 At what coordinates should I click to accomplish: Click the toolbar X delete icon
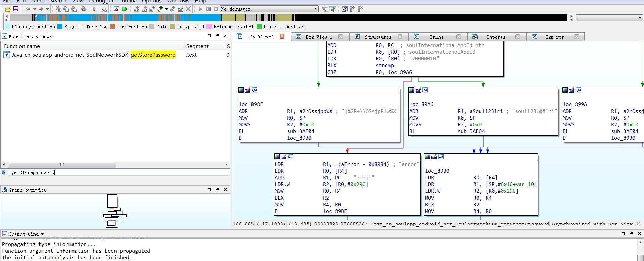(x=188, y=9)
